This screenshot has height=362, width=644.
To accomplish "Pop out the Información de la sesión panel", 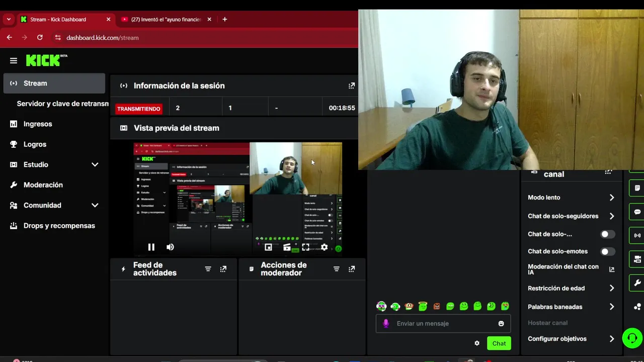I will coord(352,85).
